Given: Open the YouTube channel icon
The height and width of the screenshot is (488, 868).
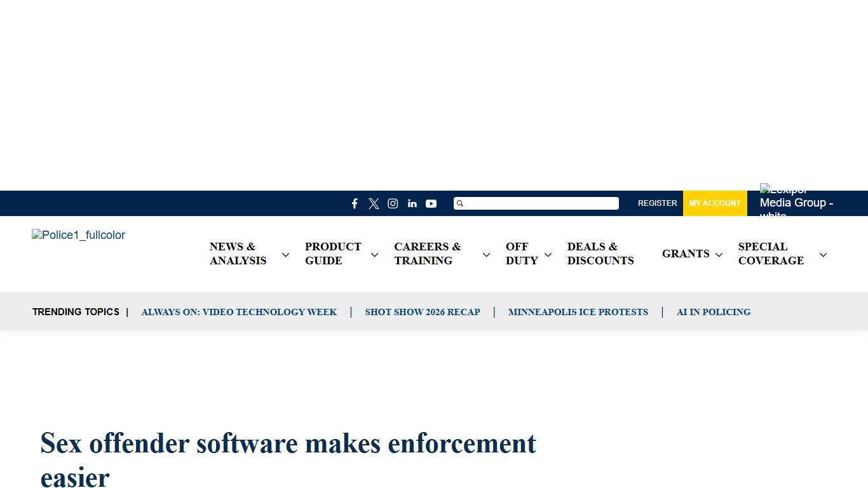Looking at the screenshot, I should click(431, 203).
